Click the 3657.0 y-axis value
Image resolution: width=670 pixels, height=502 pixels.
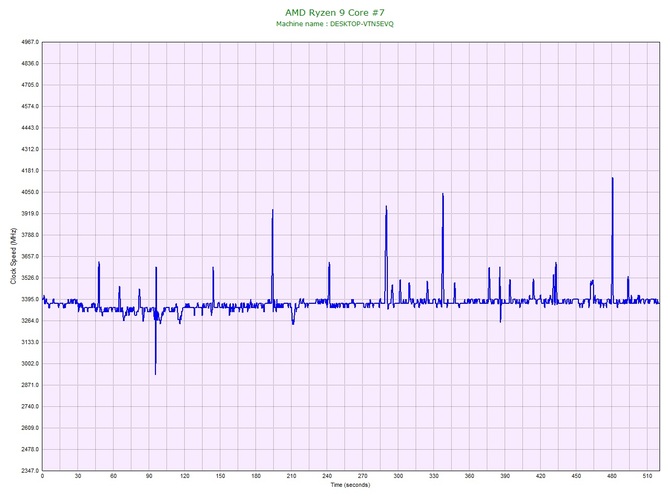[x=30, y=256]
